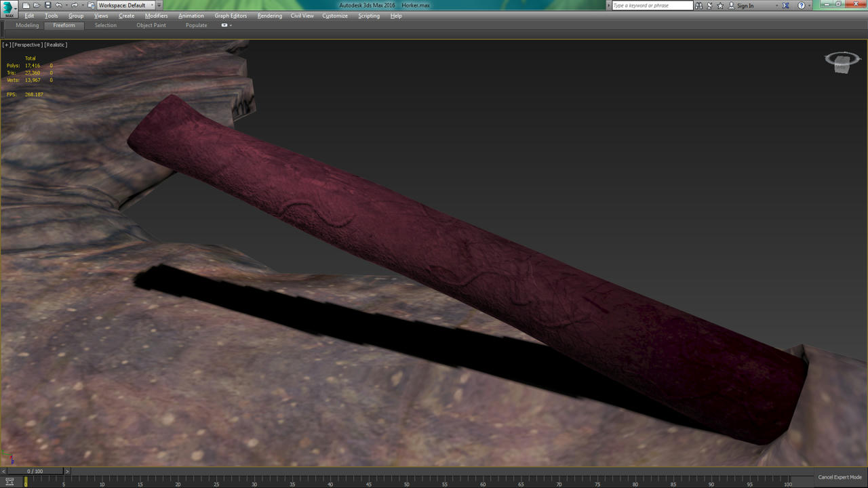Open the Edit menu
Image resolution: width=868 pixels, height=488 pixels.
pos(29,16)
